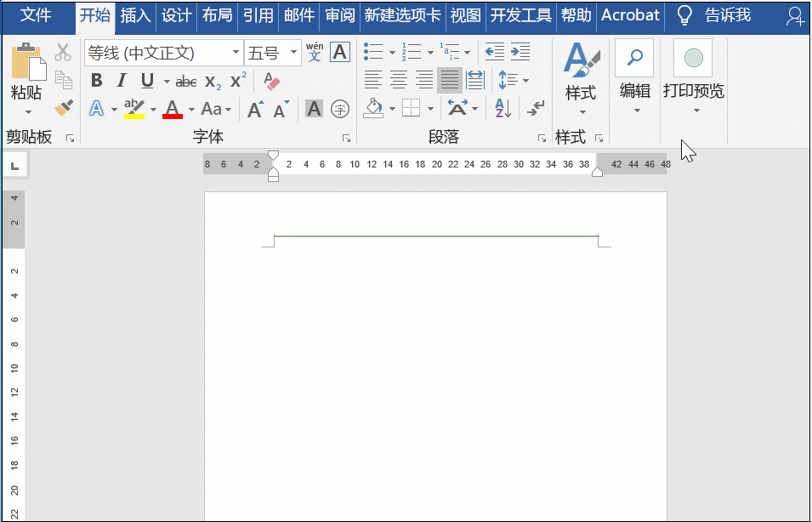Click the 打印预览 print preview button
812x522 pixels.
coord(694,77)
